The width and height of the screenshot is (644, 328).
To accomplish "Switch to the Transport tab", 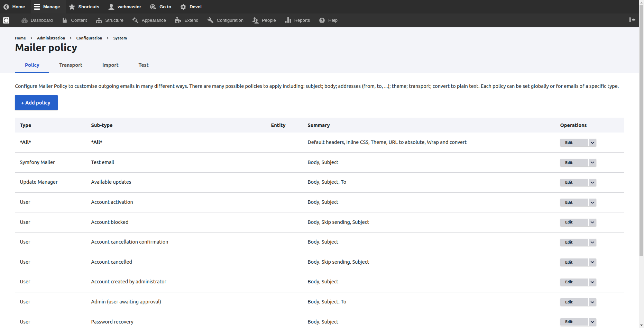I will (71, 65).
